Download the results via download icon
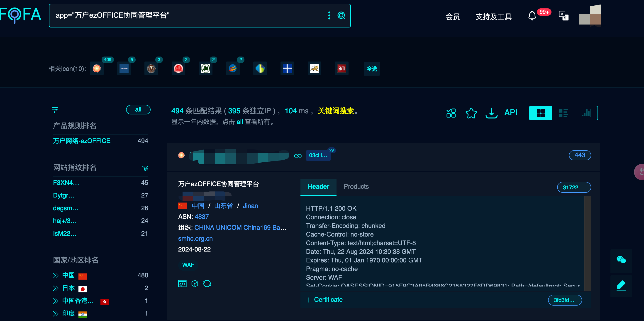Image resolution: width=644 pixels, height=321 pixels. coord(491,113)
